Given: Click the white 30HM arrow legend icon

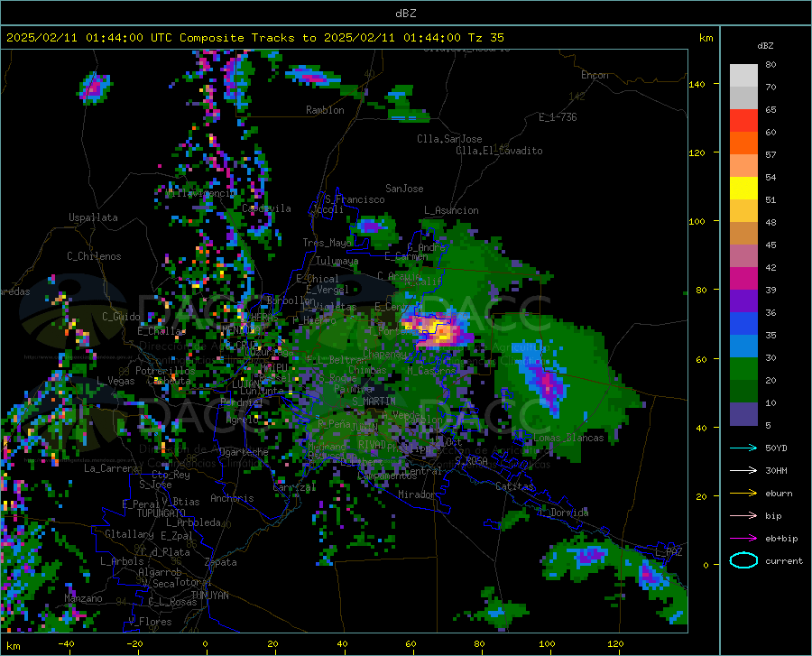Looking at the screenshot, I should tap(743, 470).
